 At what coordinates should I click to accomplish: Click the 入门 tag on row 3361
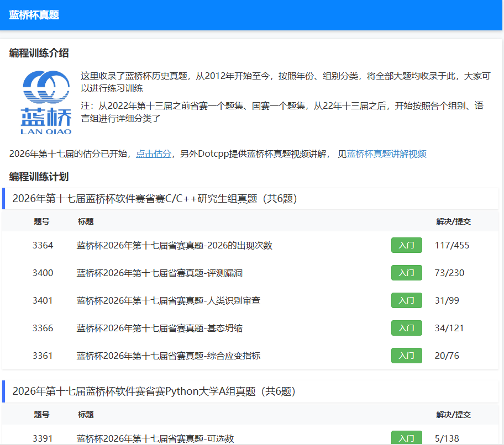pos(407,356)
